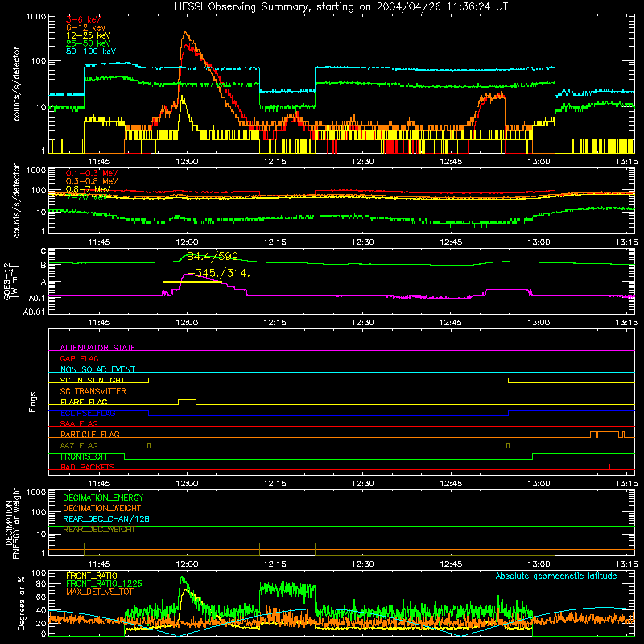Click the A0.1 tick label on GOES axis

click(x=37, y=298)
